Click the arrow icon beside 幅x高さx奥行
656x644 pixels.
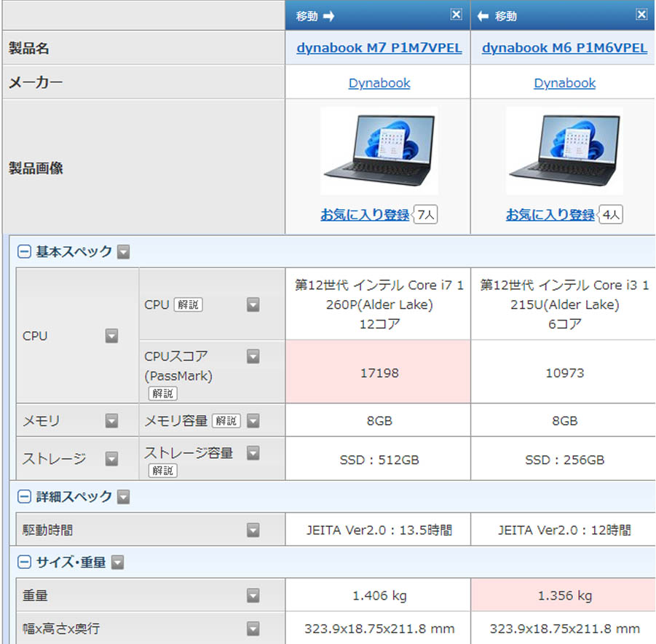point(253,628)
